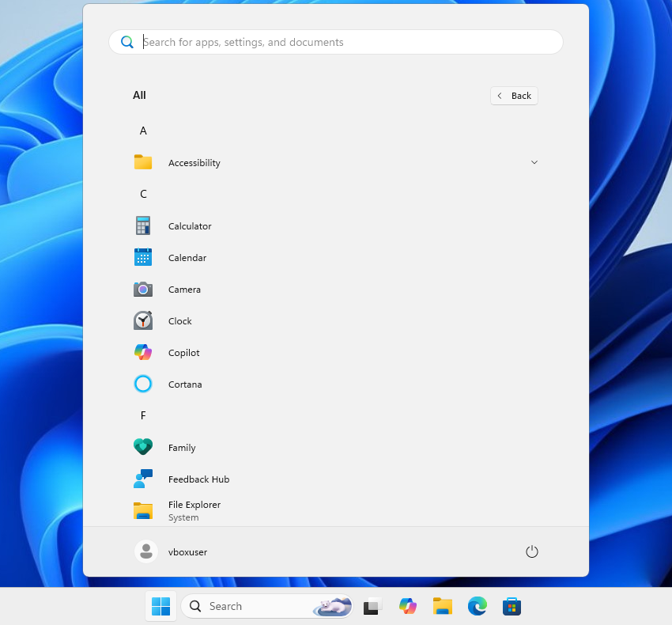Click the taskbar Search box
Viewport: 672px width, 625px height.
click(267, 606)
